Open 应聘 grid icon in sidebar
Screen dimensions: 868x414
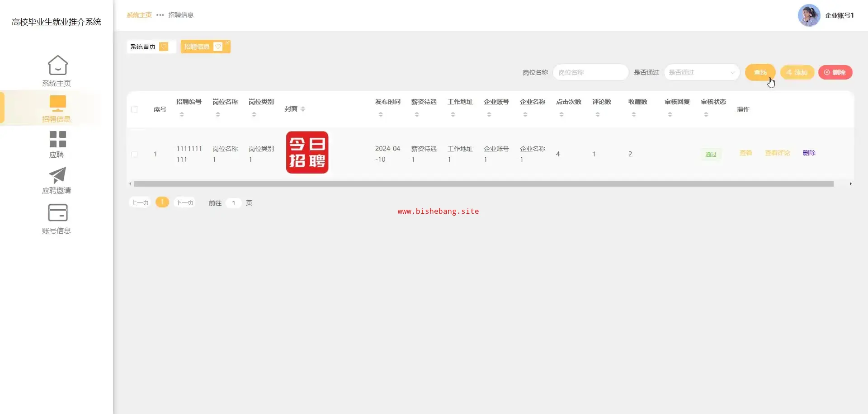pos(57,139)
